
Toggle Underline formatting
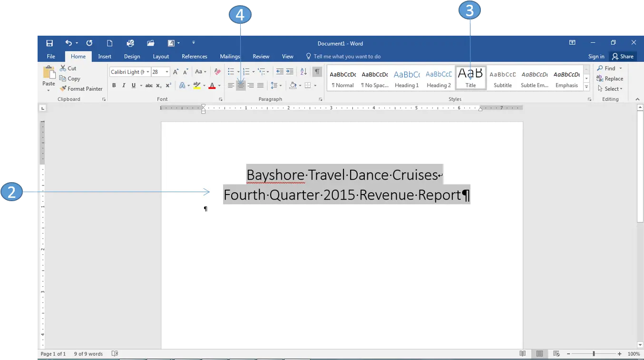tap(134, 86)
